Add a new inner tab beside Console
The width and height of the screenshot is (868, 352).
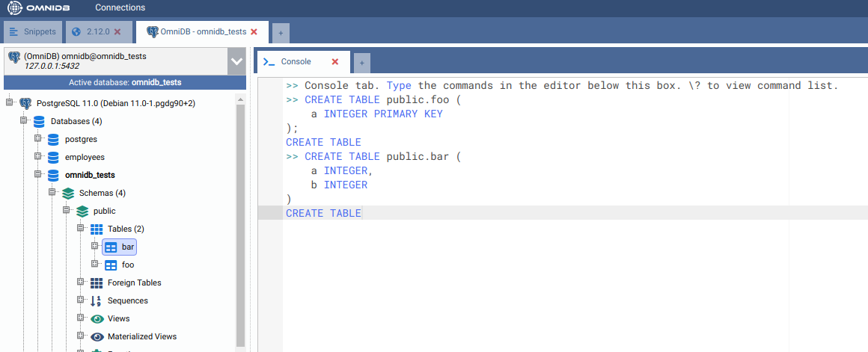(x=361, y=63)
